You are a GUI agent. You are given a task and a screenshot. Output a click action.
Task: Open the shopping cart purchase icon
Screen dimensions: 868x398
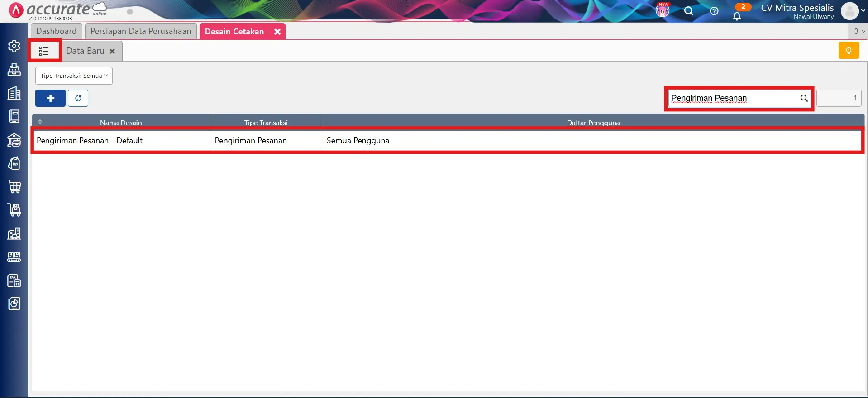14,187
